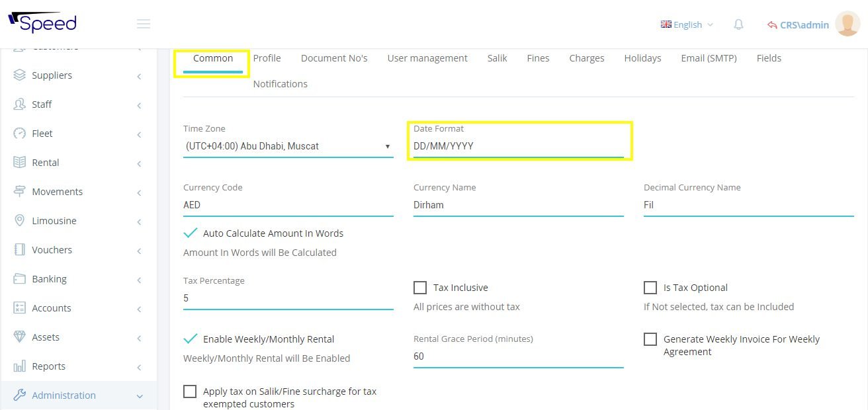The height and width of the screenshot is (410, 868).
Task: Switch to the Common tab
Action: tap(213, 58)
